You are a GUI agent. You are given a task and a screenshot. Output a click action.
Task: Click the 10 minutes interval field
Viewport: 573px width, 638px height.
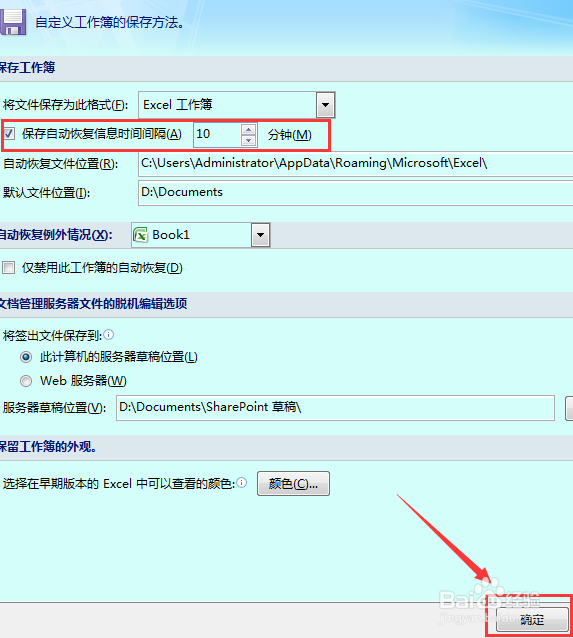(x=217, y=134)
